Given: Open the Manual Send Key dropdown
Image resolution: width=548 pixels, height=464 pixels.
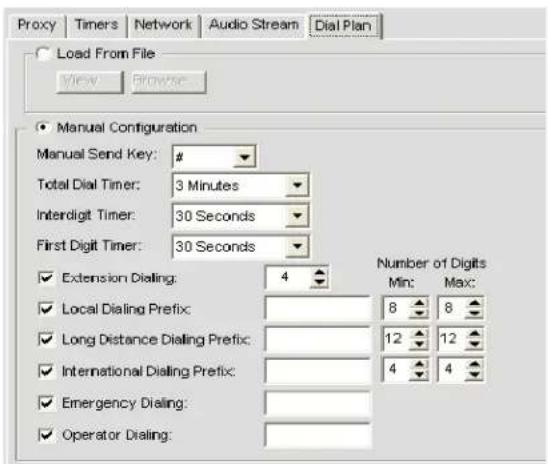Looking at the screenshot, I should 244,157.
